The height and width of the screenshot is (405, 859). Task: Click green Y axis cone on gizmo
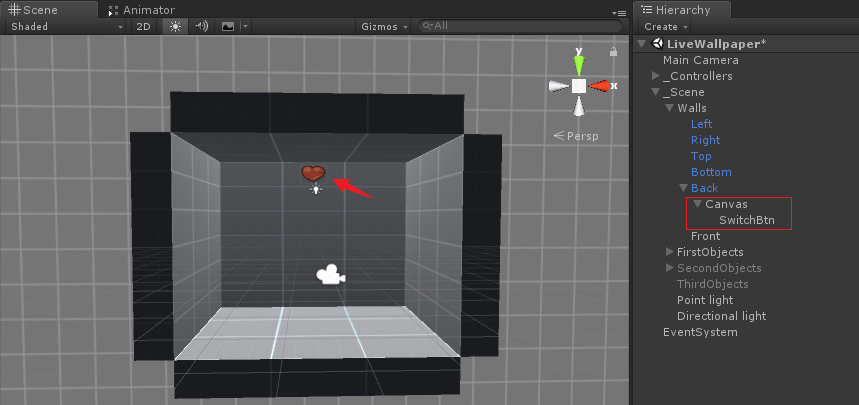tap(579, 63)
